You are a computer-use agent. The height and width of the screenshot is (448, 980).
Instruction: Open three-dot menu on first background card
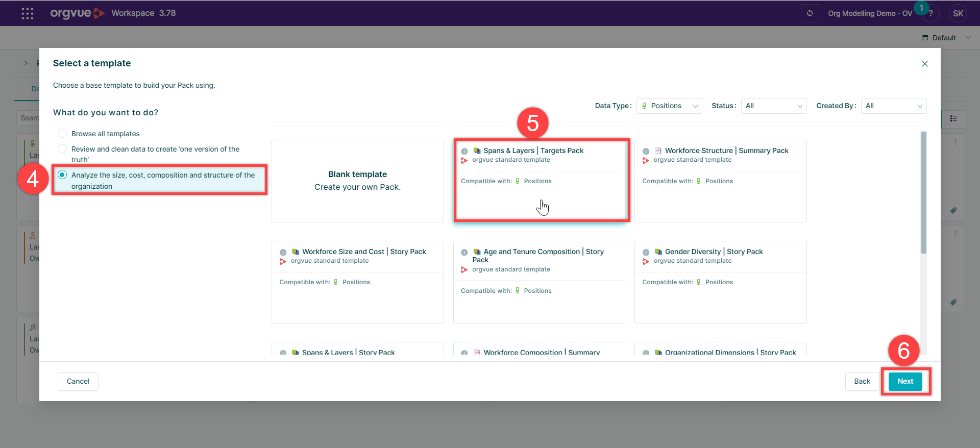tap(955, 142)
